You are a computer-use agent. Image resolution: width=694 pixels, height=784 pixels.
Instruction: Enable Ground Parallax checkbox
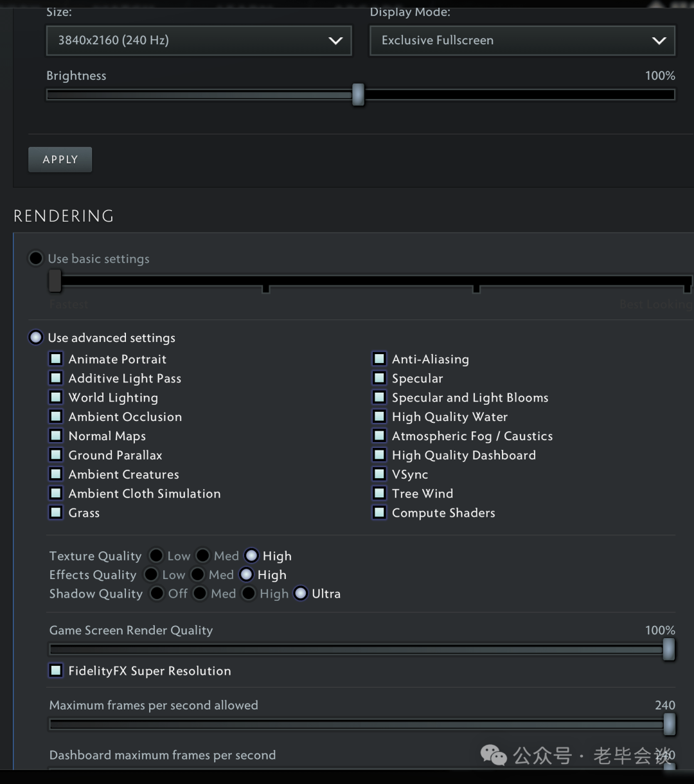point(57,455)
